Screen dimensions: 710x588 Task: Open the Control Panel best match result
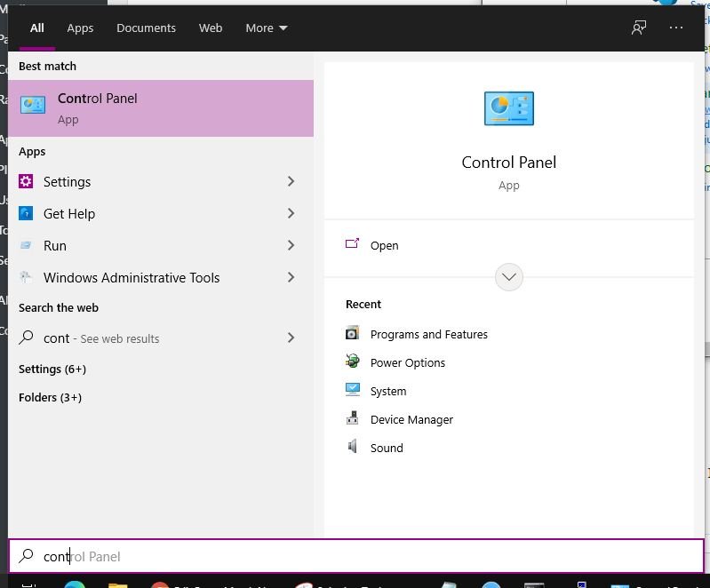161,108
